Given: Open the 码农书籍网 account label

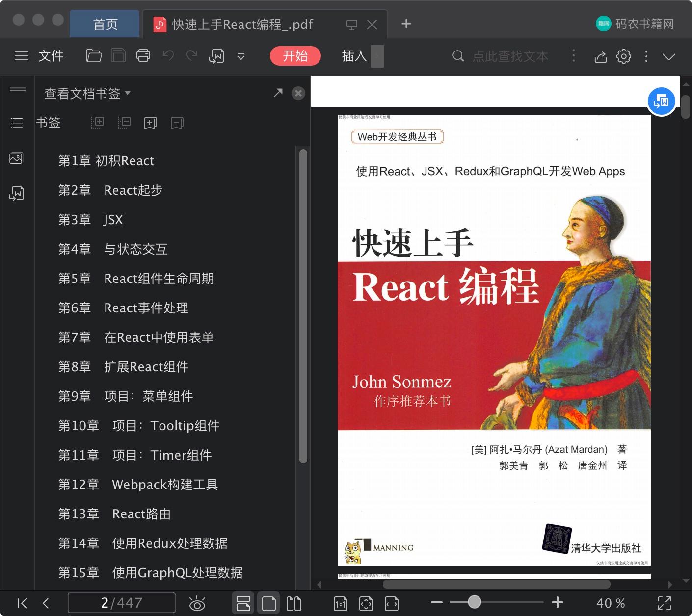Looking at the screenshot, I should pos(635,24).
